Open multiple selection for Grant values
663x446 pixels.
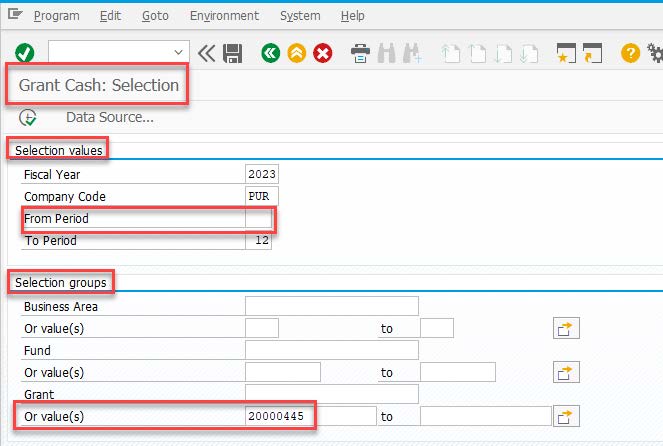(x=566, y=416)
